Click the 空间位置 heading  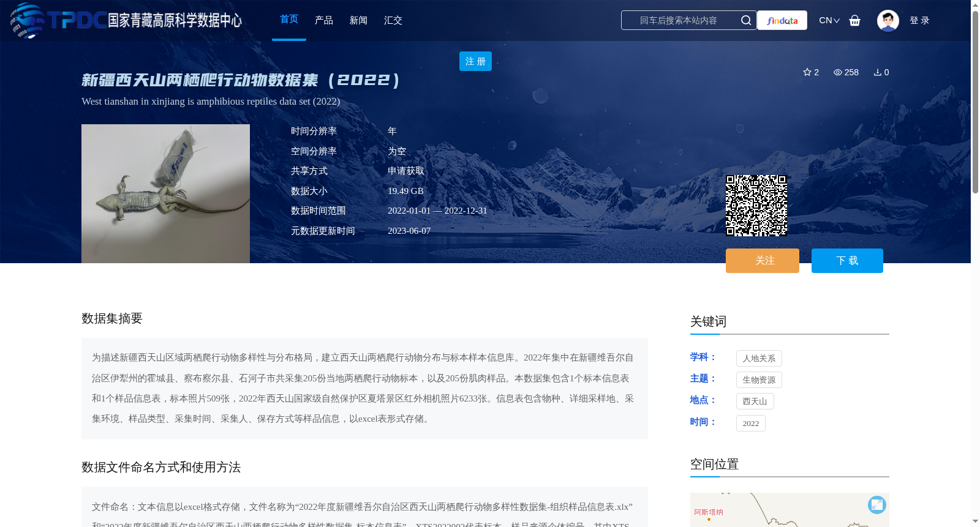(715, 464)
